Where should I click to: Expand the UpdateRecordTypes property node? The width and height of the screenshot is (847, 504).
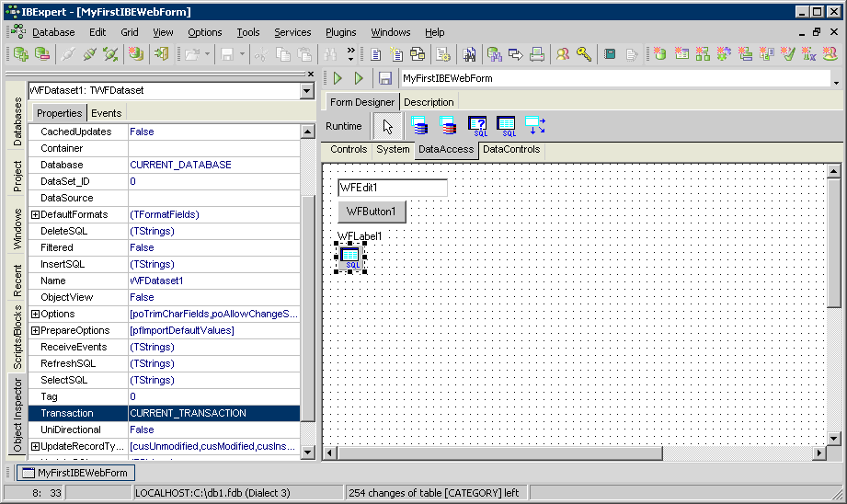click(35, 446)
